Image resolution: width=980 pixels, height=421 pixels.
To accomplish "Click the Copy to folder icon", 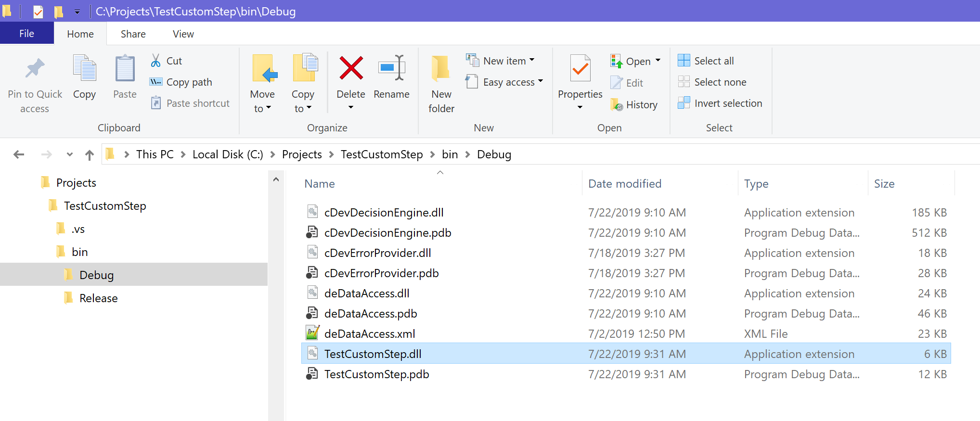I will 305,68.
